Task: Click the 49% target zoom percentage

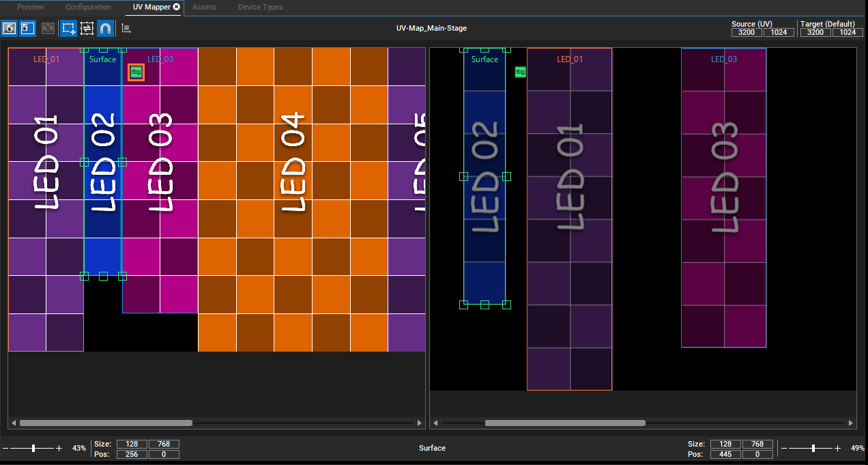Action: tap(857, 448)
